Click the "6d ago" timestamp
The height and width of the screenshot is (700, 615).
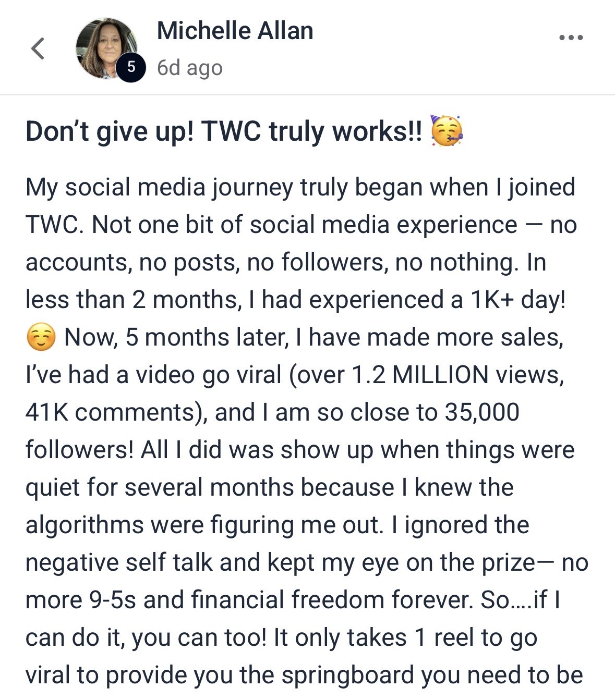(x=190, y=67)
